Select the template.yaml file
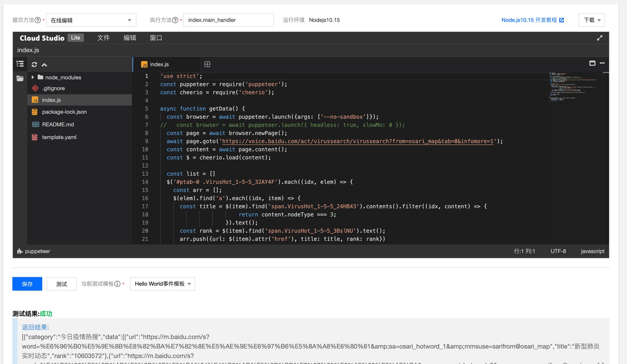 tap(59, 137)
